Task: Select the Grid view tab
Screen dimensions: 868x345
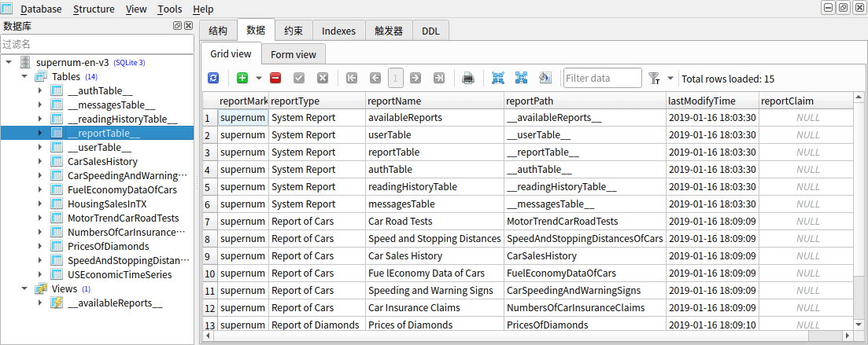Action: click(231, 53)
